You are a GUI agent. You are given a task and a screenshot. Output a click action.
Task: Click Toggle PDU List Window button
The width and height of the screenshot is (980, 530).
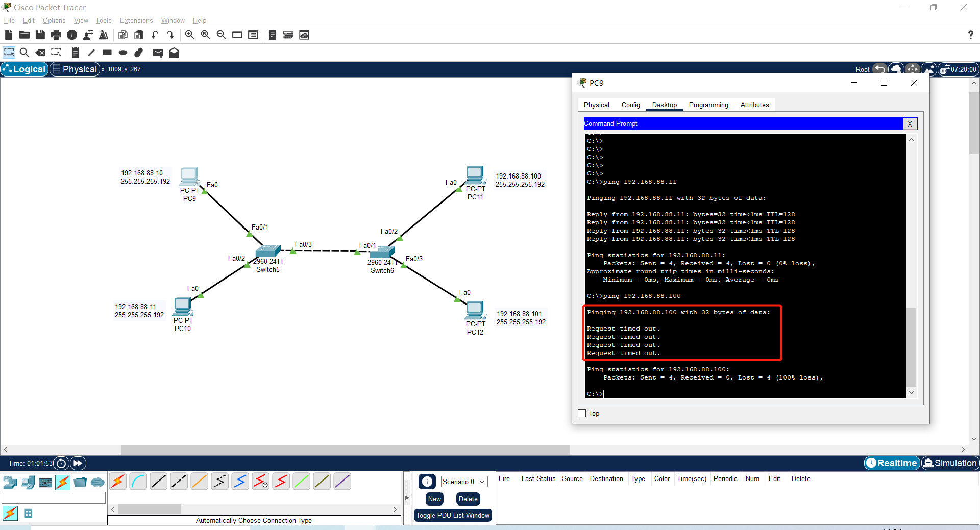[x=453, y=515]
